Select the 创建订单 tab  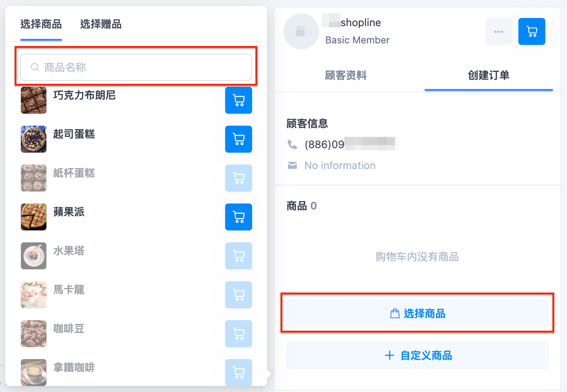pyautogui.click(x=489, y=75)
